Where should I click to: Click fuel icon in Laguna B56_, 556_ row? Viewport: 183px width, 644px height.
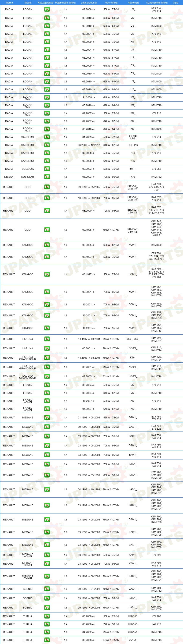point(47,339)
